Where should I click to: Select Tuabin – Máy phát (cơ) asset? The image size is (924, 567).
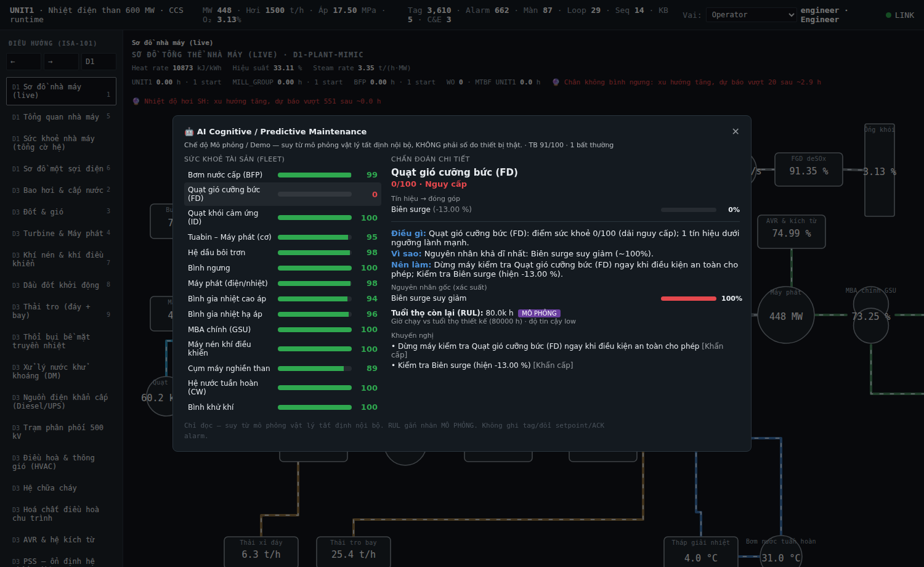[x=283, y=237]
